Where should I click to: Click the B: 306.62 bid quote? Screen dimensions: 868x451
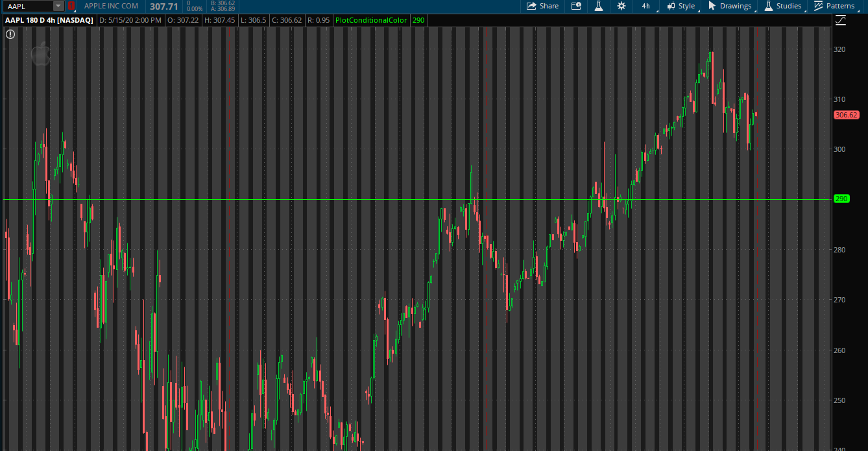click(x=223, y=3)
